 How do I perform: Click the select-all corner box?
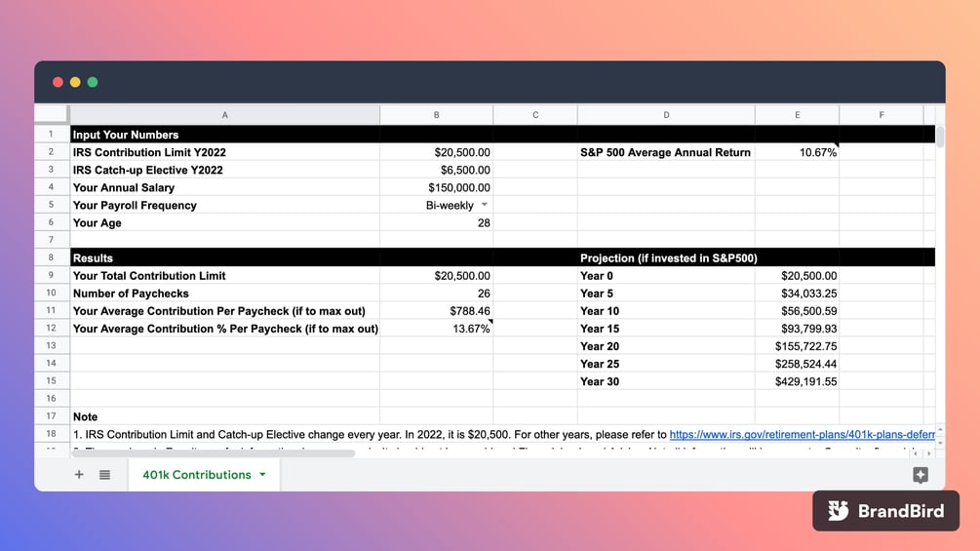[52, 114]
